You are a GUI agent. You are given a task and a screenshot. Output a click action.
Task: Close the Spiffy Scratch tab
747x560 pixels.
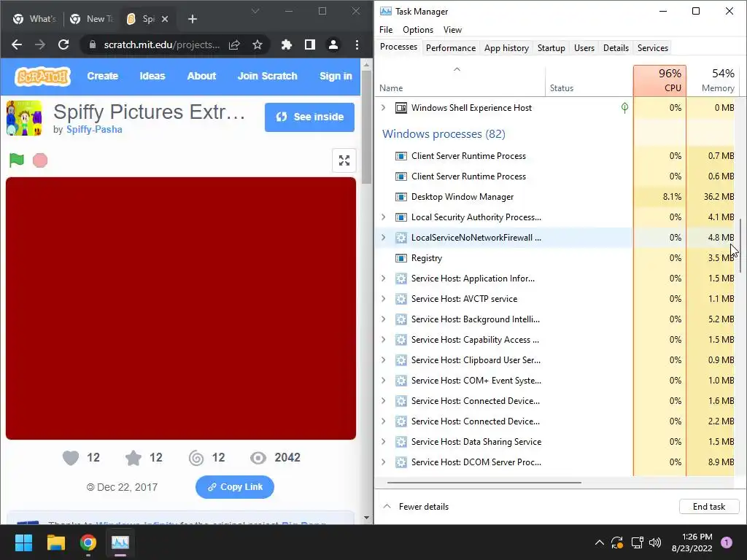tap(165, 19)
